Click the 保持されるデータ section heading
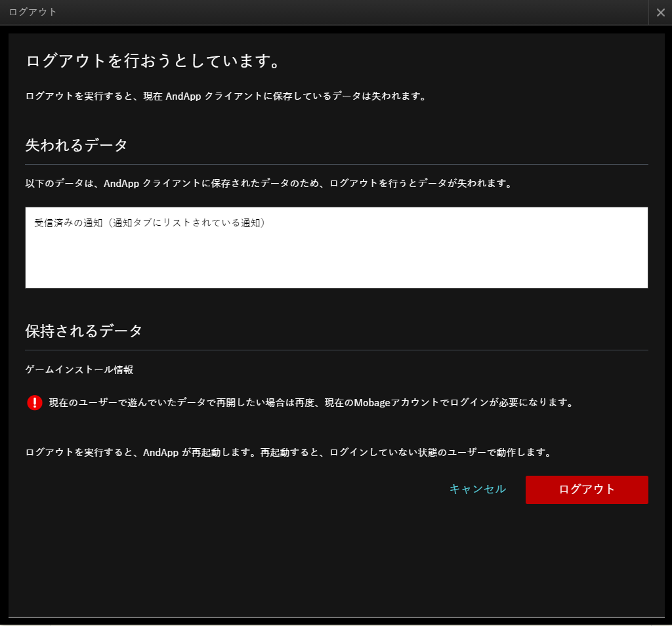672x626 pixels. 83,331
